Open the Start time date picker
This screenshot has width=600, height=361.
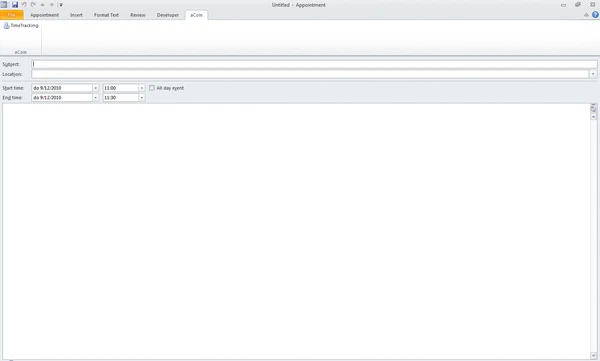[96, 88]
